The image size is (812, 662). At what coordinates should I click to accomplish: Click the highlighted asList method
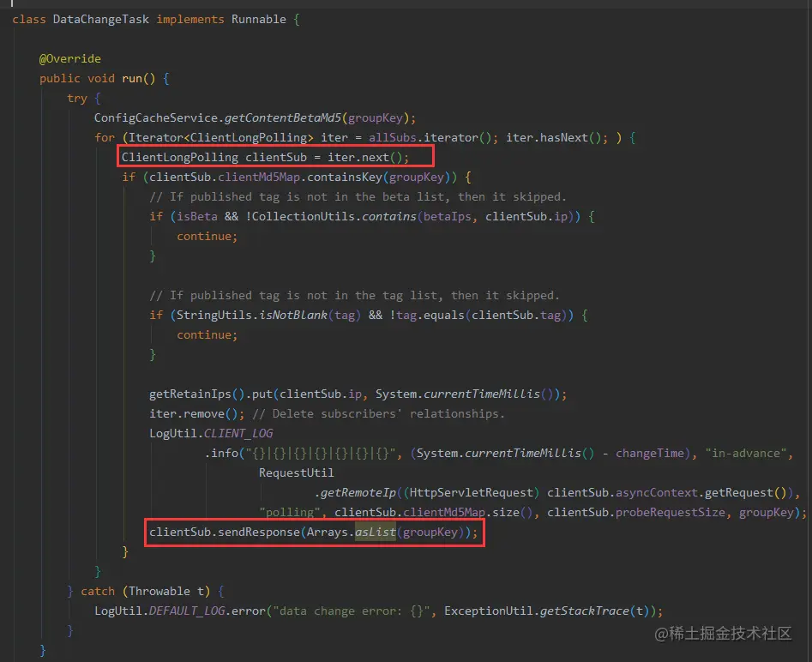click(376, 532)
